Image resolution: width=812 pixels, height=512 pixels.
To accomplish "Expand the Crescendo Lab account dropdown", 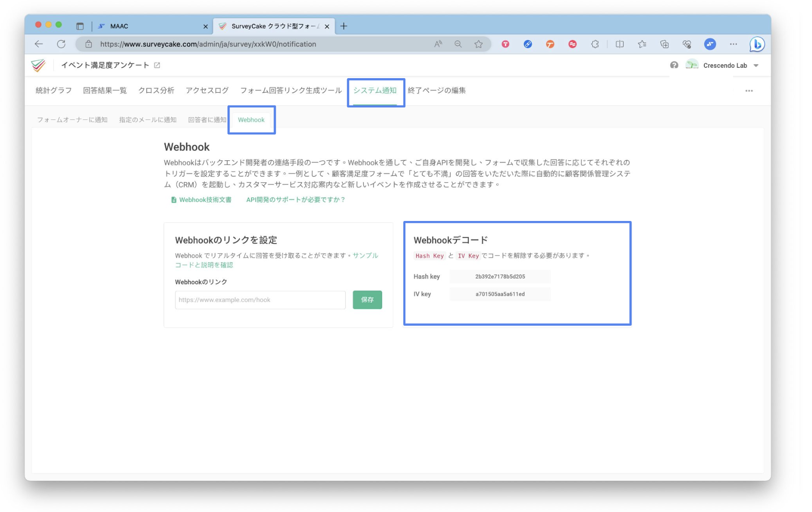I will [x=756, y=66].
